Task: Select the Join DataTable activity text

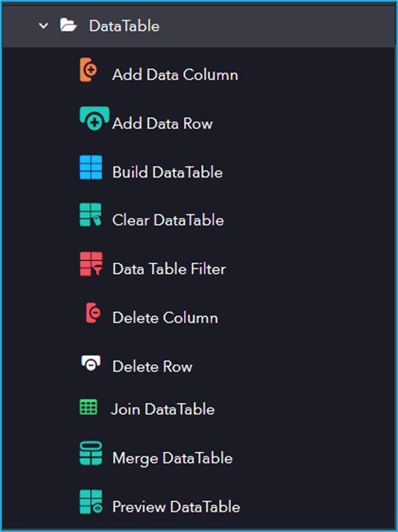Action: [163, 409]
